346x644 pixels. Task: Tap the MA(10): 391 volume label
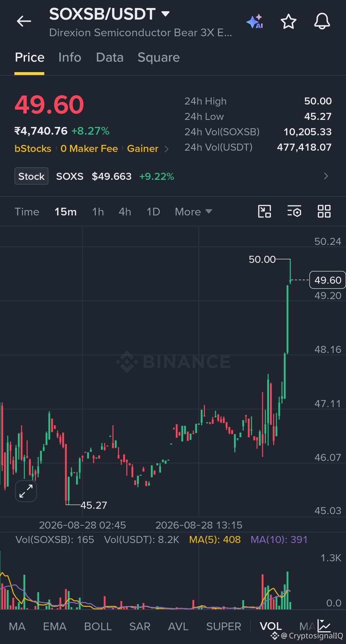(x=279, y=539)
